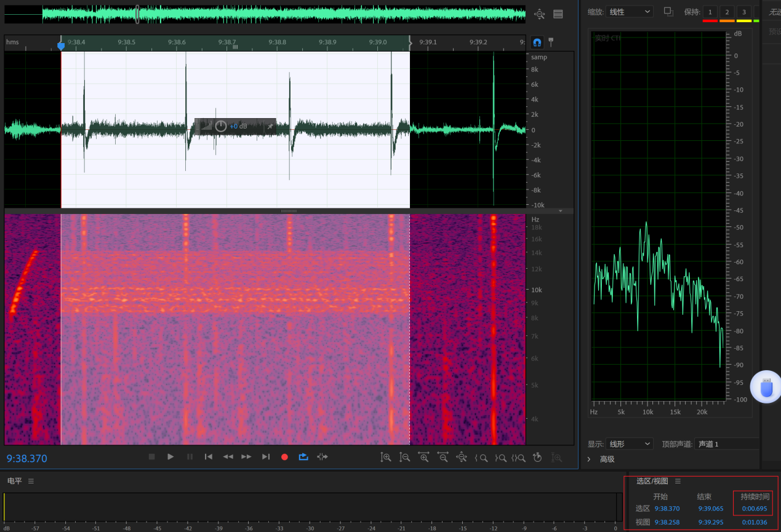Viewport: 781px width, 532px height.
Task: Click the HUD volume knob
Action: pyautogui.click(x=220, y=126)
